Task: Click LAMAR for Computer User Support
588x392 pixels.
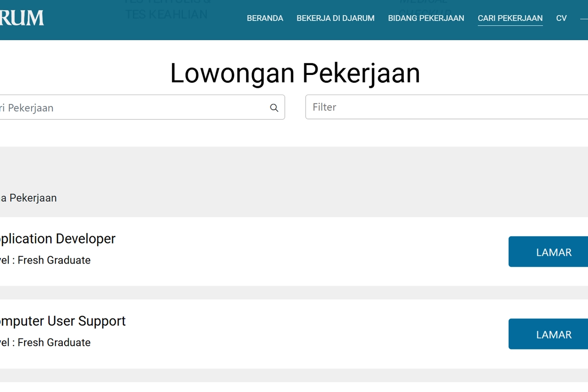Action: click(x=554, y=334)
